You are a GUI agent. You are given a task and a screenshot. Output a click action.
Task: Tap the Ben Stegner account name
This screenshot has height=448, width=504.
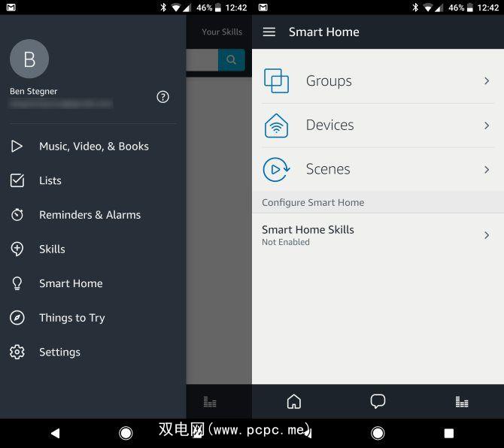point(33,91)
